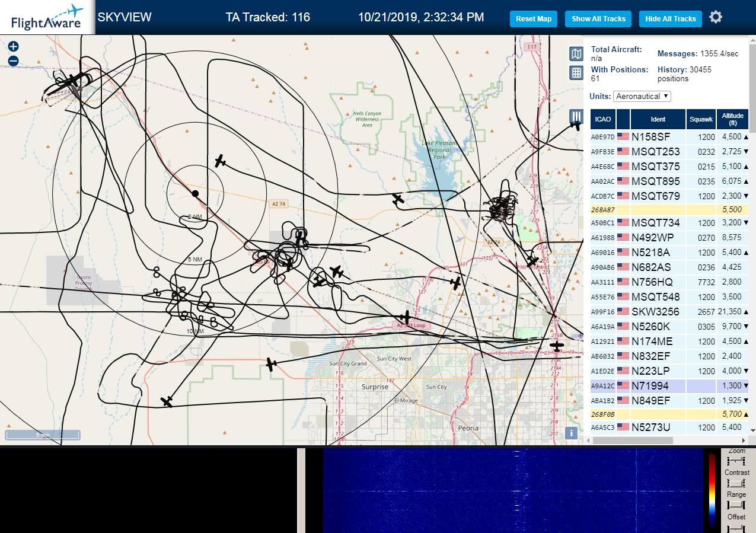
Task: Click US flag in N756HQ row
Action: tap(623, 282)
